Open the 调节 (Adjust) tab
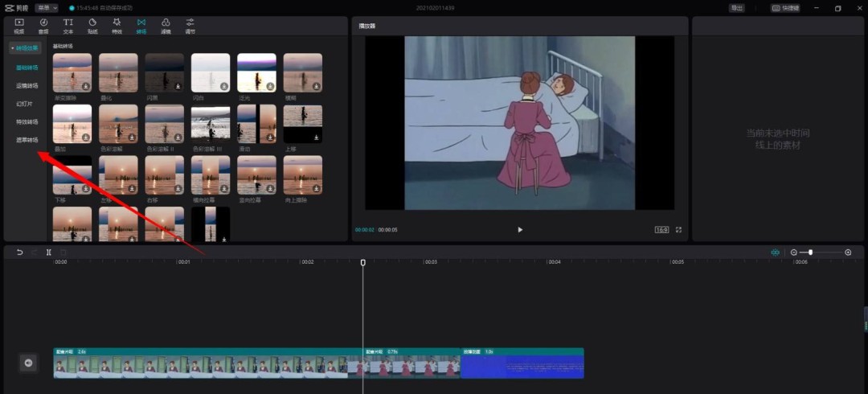This screenshot has height=394, width=868. coord(190,26)
